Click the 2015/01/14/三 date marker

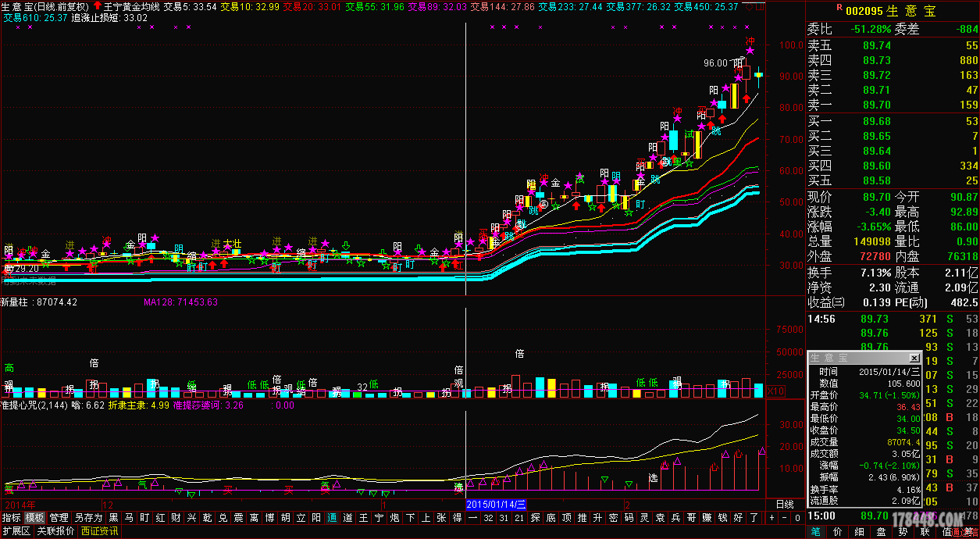497,505
